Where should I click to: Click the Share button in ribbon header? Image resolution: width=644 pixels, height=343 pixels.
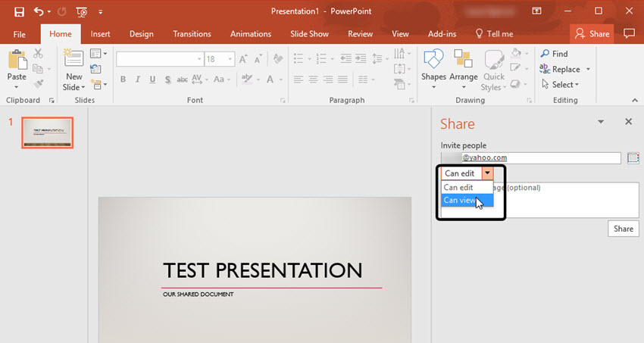[x=592, y=34]
